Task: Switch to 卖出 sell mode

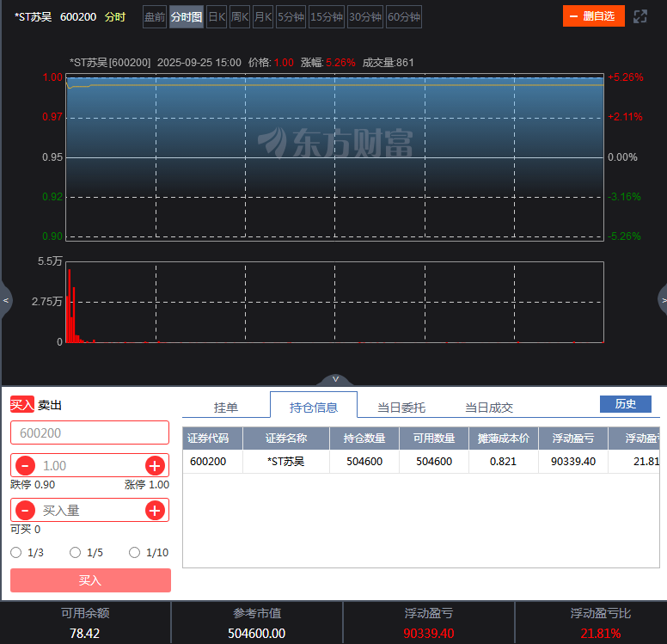Action: (x=49, y=405)
